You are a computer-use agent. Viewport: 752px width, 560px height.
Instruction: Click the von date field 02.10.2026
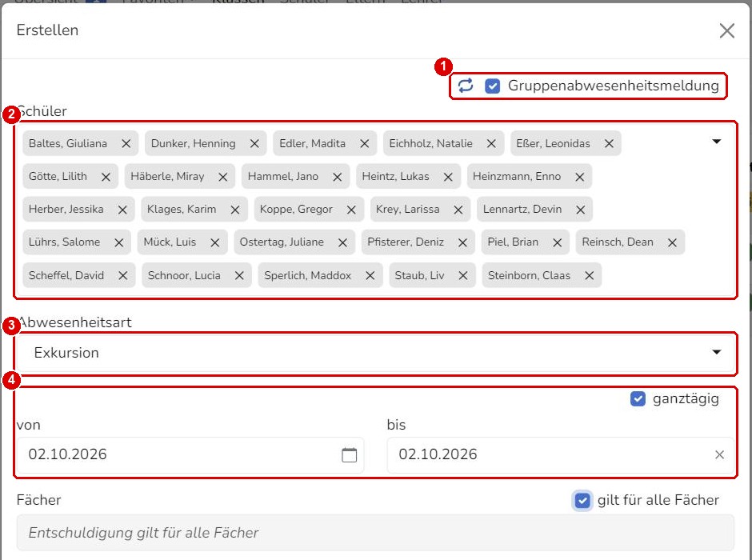tap(190, 454)
